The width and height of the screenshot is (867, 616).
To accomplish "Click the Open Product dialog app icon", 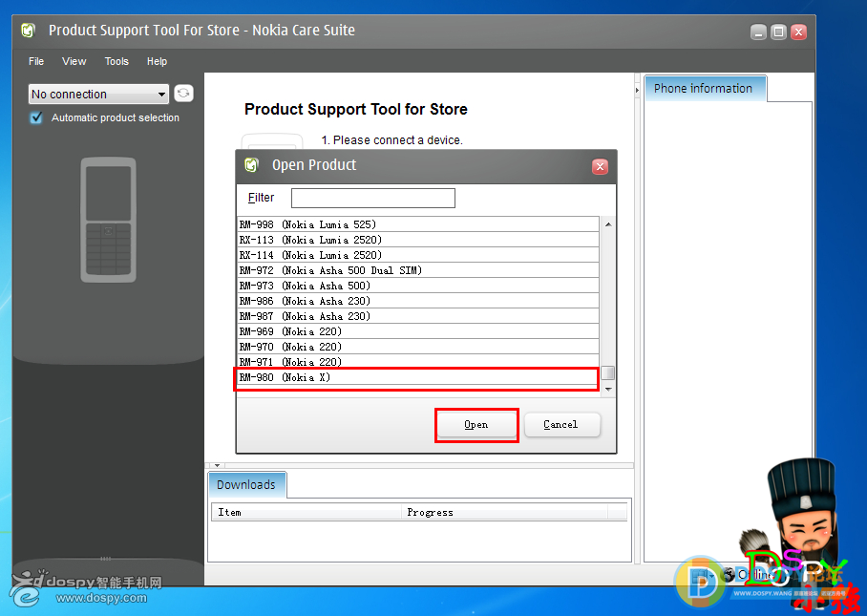I will [x=251, y=165].
